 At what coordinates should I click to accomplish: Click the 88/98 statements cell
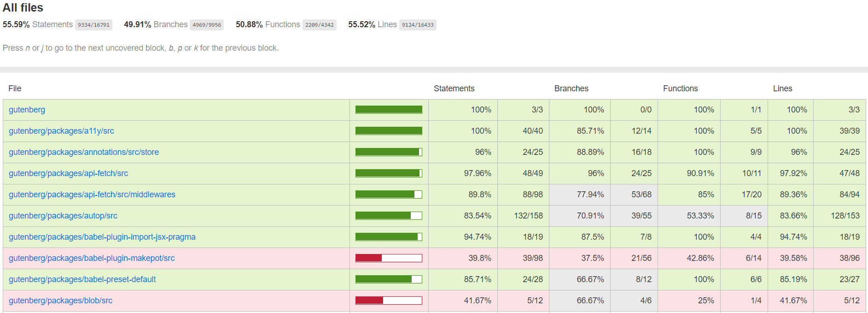[523, 195]
